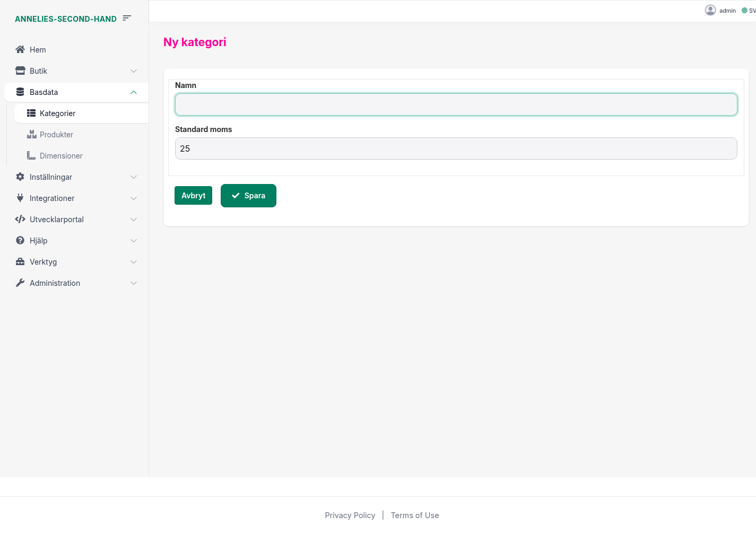Image resolution: width=756 pixels, height=534 pixels.
Task: Click the sidebar collapse icon beside the logo
Action: point(127,18)
